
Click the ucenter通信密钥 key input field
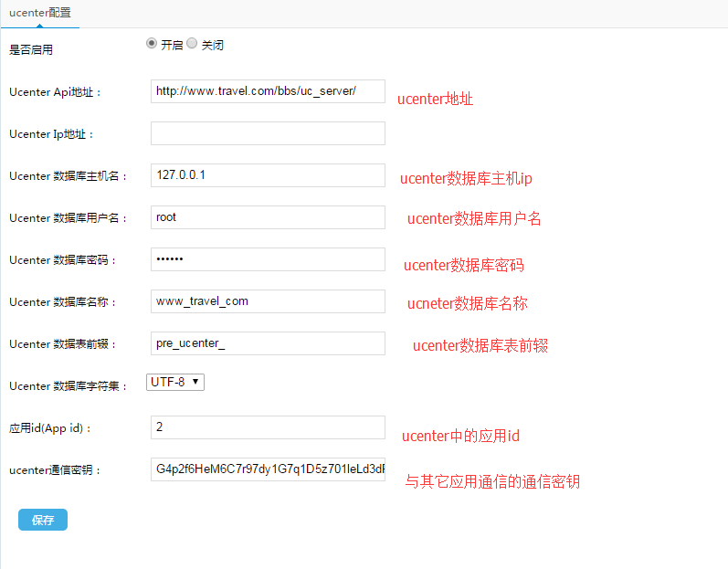tap(268, 469)
